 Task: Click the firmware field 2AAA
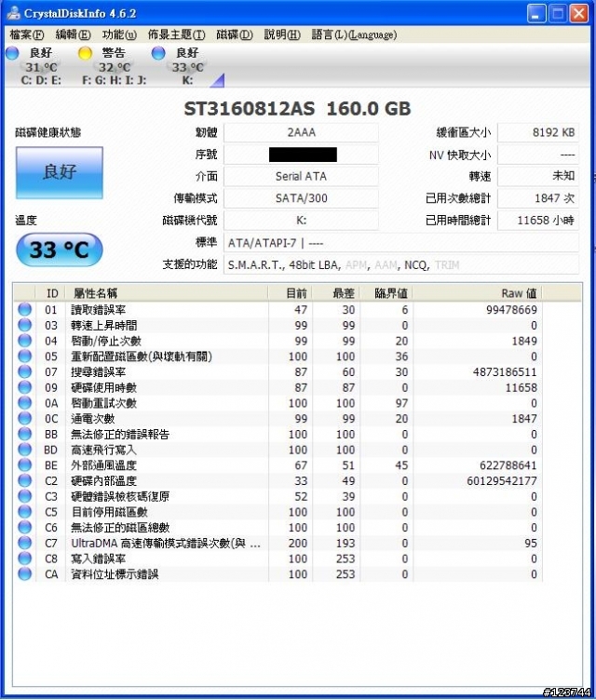pyautogui.click(x=301, y=132)
